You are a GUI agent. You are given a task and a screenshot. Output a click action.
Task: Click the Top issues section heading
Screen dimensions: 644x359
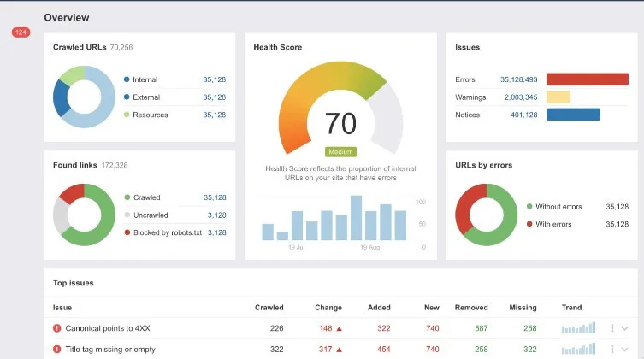(x=73, y=283)
